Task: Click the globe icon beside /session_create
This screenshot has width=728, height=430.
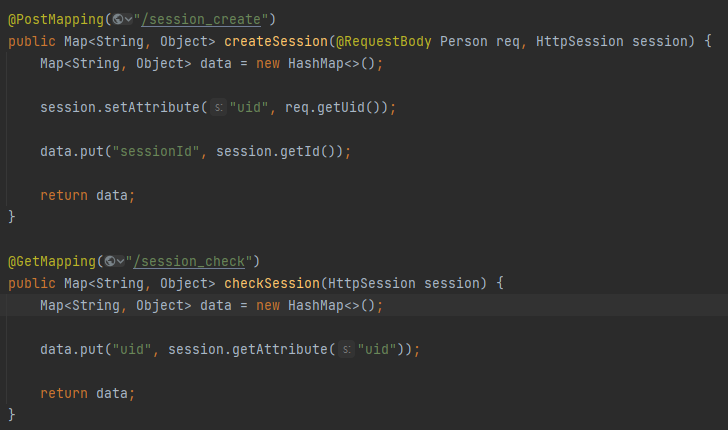Action: [118, 20]
